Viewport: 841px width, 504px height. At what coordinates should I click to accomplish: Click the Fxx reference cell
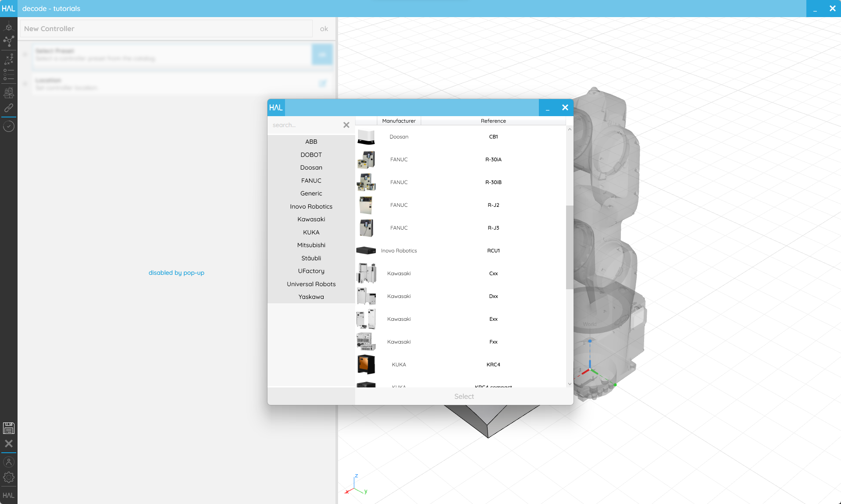click(493, 342)
